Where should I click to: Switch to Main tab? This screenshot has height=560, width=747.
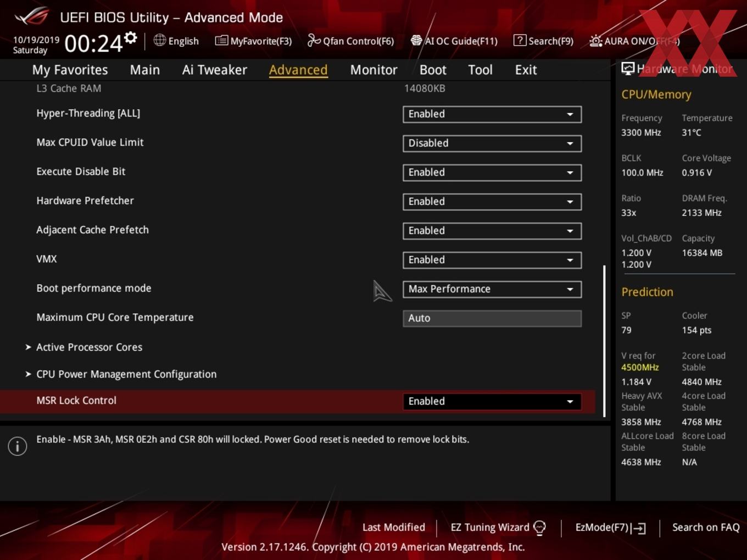pos(145,70)
